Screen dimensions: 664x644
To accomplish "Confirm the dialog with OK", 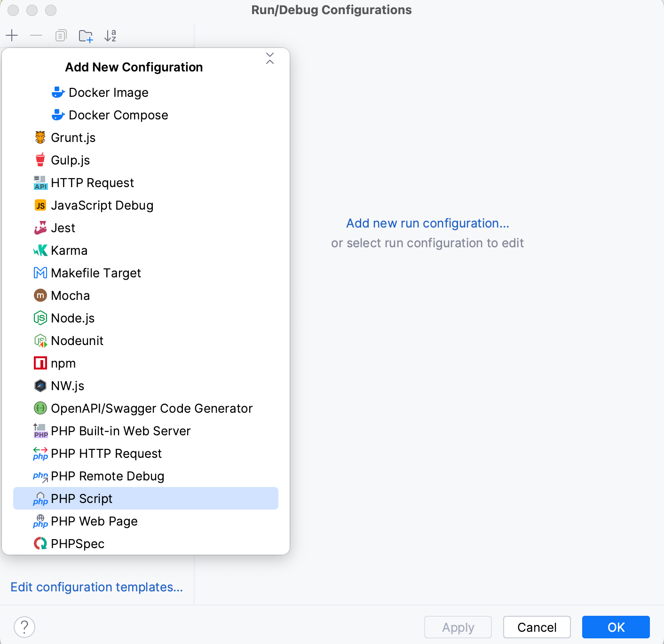I will pyautogui.click(x=616, y=627).
